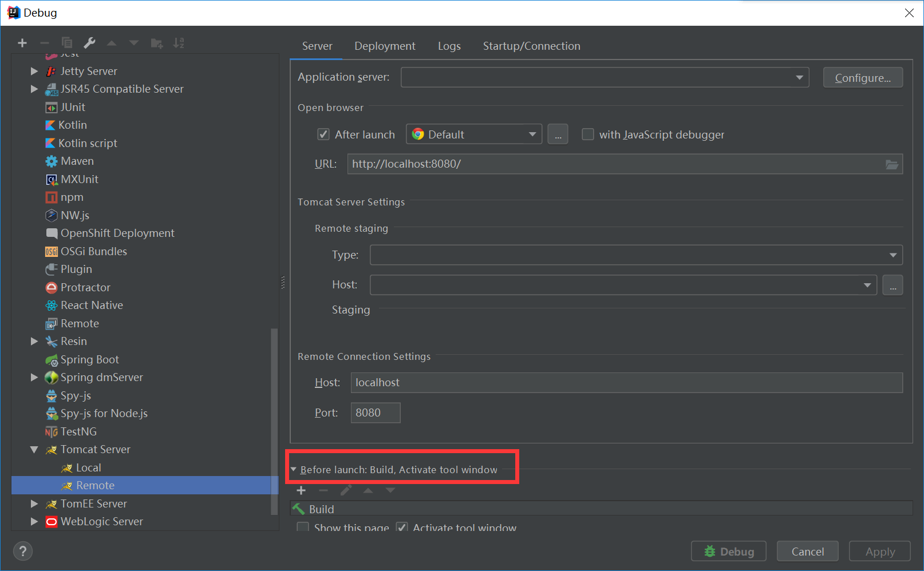
Task: Create a new folder for configurations
Action: (x=156, y=42)
